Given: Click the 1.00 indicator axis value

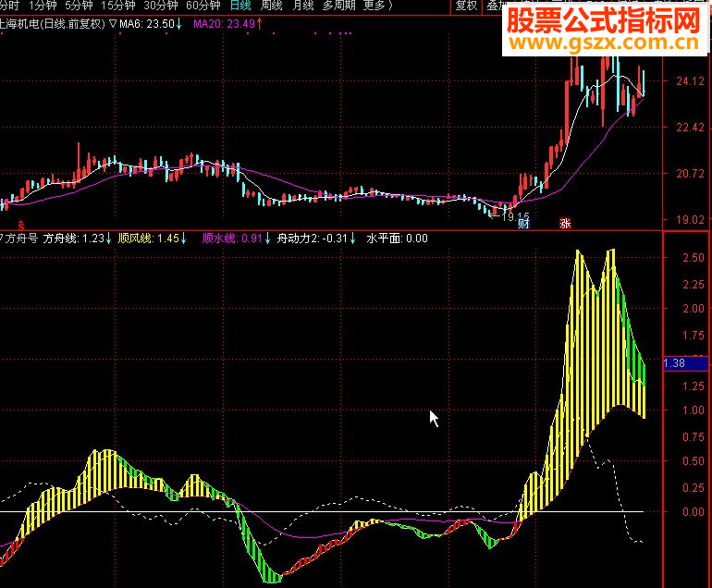Looking at the screenshot, I should (x=694, y=410).
